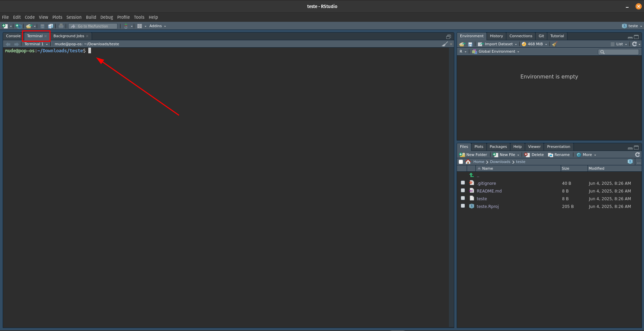Click the create new project icon
This screenshot has width=644, height=331.
(x=18, y=26)
